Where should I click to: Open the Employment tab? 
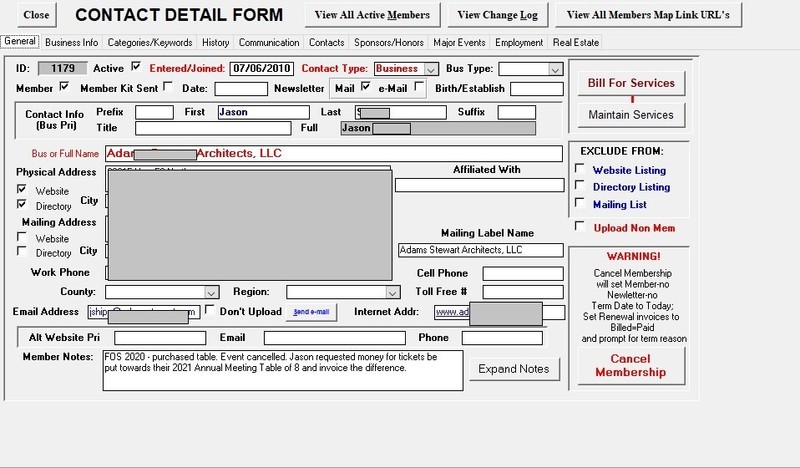519,42
